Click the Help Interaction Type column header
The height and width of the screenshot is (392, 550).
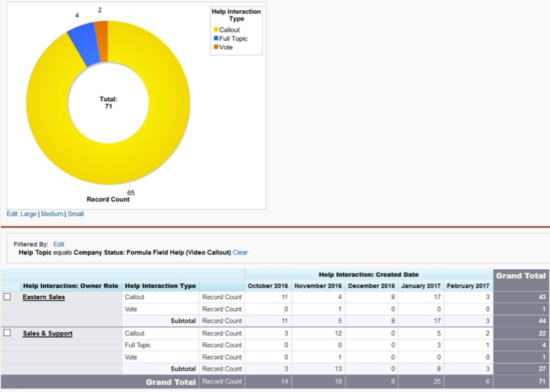point(160,286)
